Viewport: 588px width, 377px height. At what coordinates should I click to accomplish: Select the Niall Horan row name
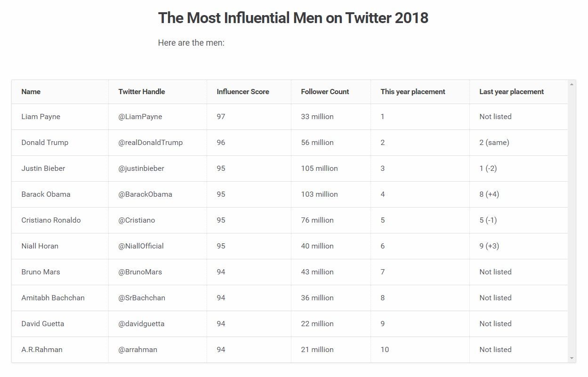pos(40,246)
